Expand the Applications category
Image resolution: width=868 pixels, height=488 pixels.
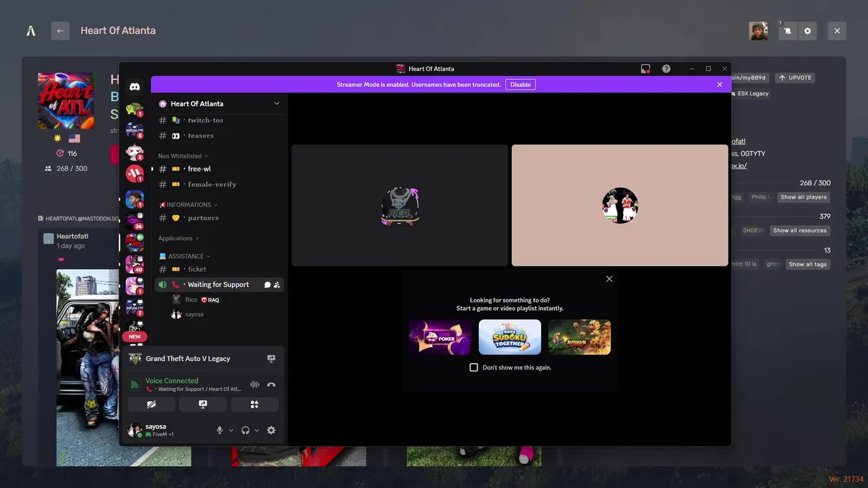[178, 239]
